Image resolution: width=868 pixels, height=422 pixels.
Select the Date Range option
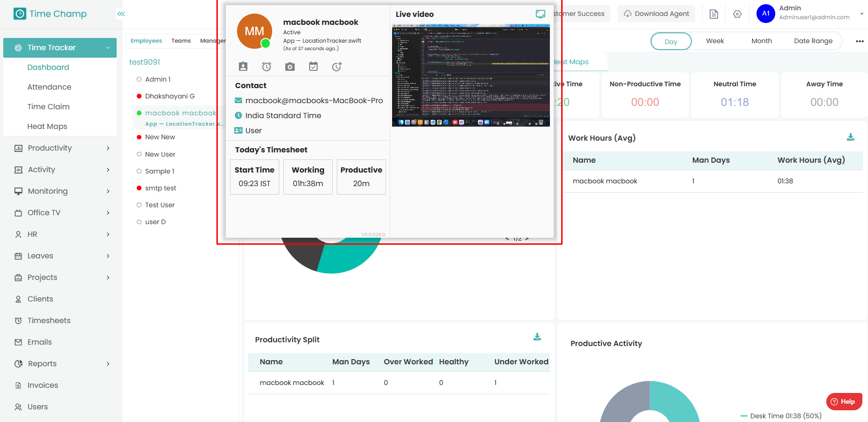coord(813,41)
